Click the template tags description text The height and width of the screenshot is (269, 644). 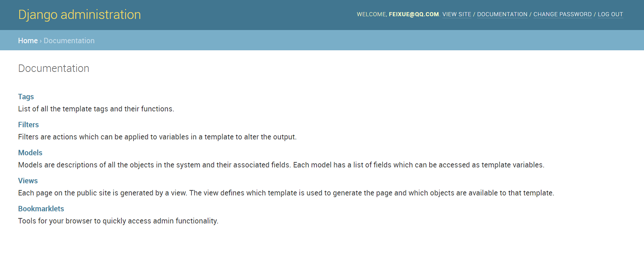[96, 109]
